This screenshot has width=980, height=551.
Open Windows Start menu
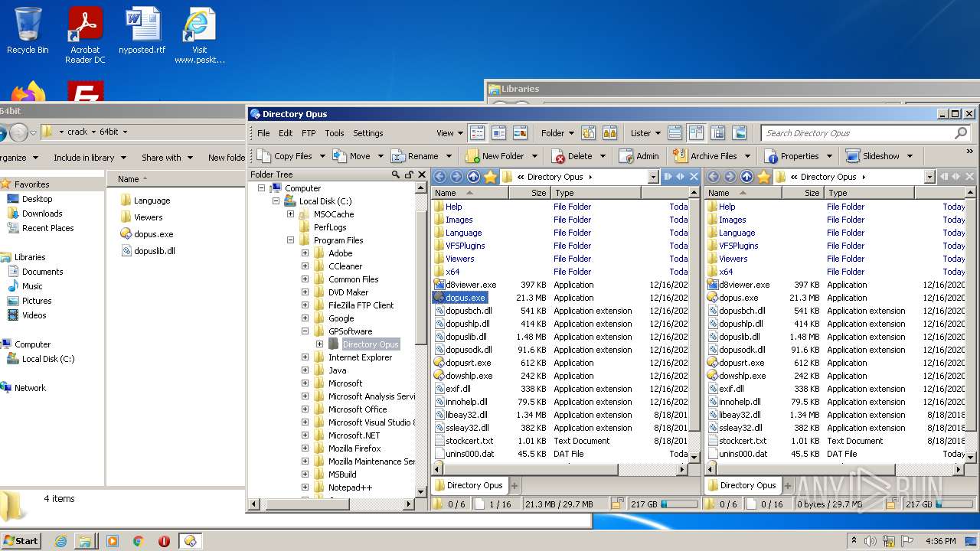(x=21, y=540)
